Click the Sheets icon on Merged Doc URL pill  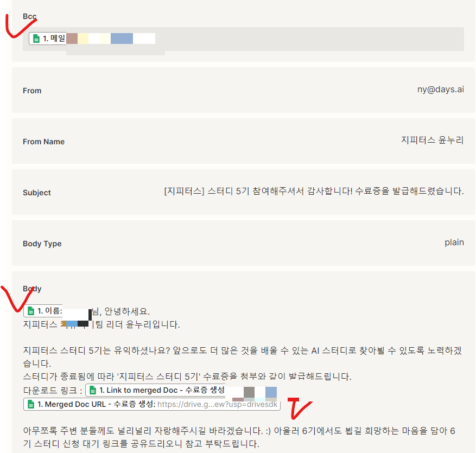point(30,404)
